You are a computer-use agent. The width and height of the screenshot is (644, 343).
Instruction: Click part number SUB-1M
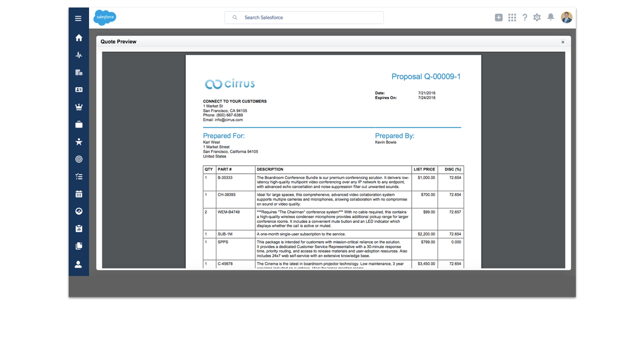coord(225,234)
